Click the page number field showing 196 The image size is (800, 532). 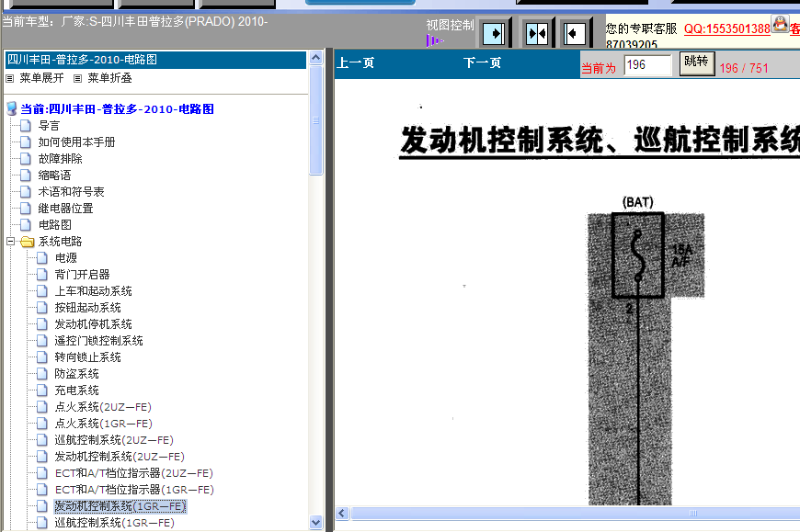point(647,65)
